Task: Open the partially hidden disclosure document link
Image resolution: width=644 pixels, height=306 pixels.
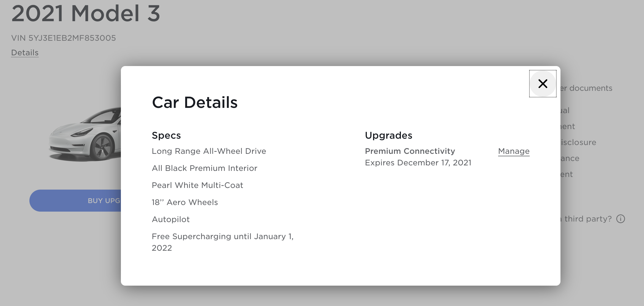Action: click(x=578, y=142)
